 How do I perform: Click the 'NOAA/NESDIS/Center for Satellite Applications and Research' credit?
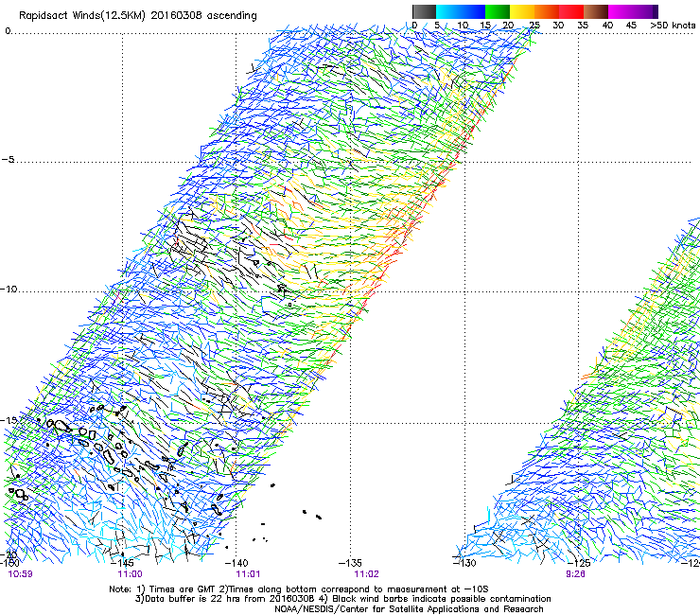click(409, 609)
